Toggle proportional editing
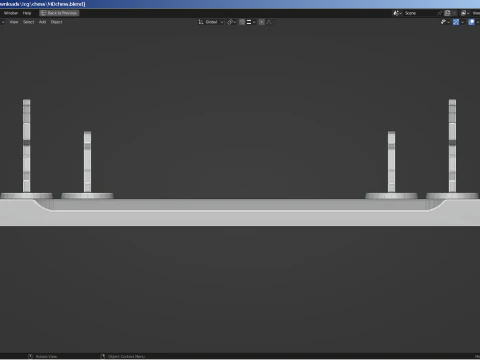 click(x=262, y=22)
